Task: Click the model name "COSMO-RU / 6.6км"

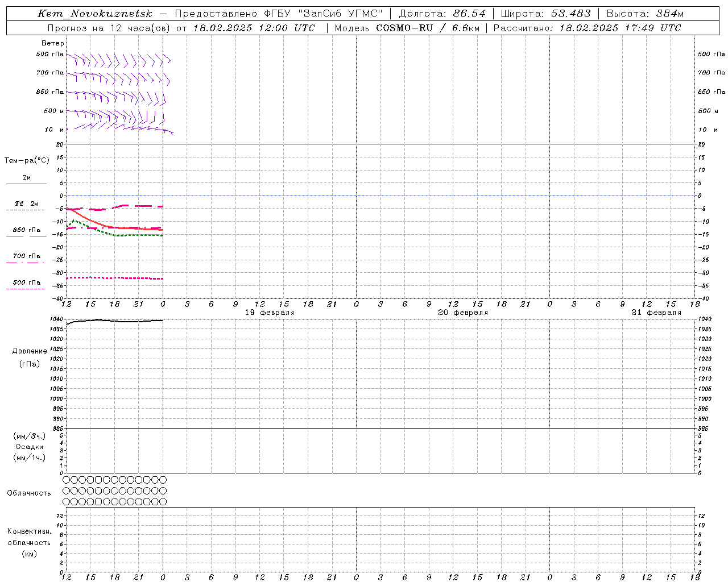Action: click(x=428, y=28)
